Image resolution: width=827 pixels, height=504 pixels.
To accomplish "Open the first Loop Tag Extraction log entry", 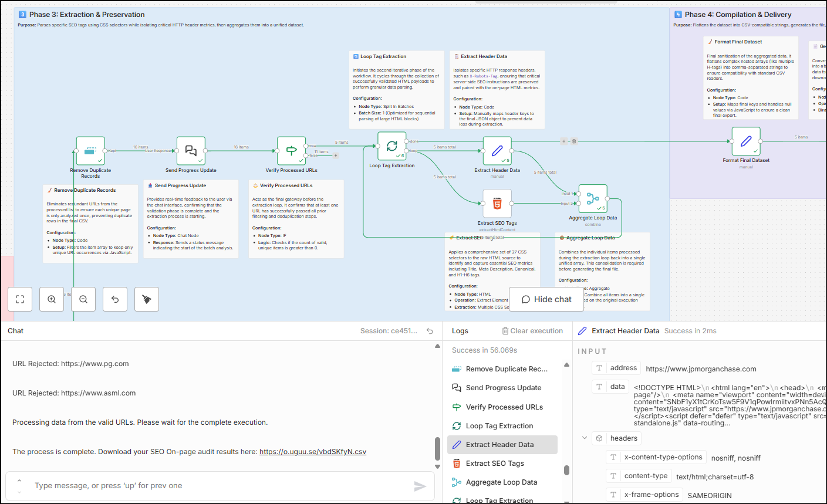I will [x=502, y=426].
